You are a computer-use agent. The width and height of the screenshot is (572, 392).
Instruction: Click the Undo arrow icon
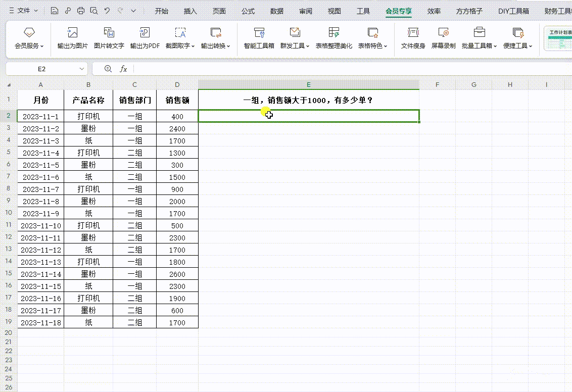coord(107,11)
